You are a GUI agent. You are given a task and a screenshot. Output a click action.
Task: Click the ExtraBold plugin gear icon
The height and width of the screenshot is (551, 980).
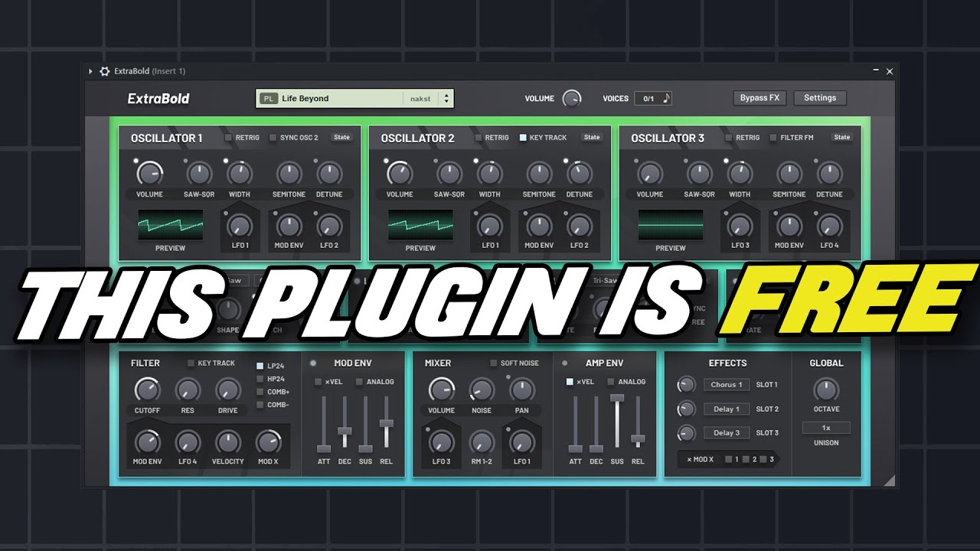tap(105, 71)
